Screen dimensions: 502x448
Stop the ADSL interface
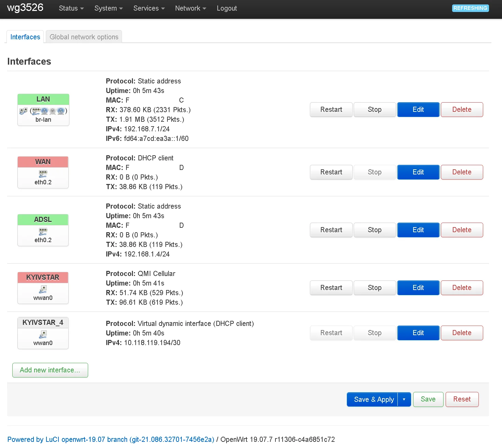[x=375, y=230]
